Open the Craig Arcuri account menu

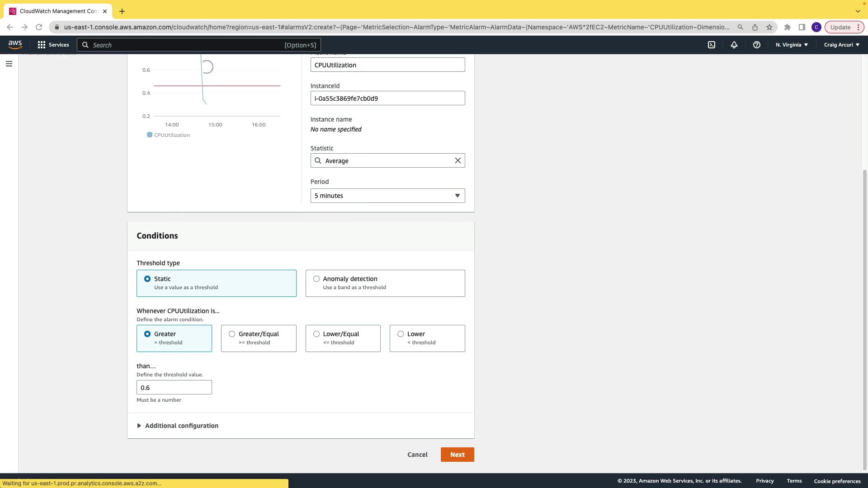pos(841,45)
